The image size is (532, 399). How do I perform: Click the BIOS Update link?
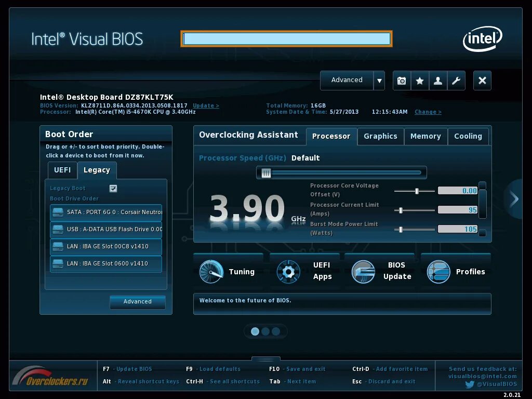pyautogui.click(x=206, y=105)
